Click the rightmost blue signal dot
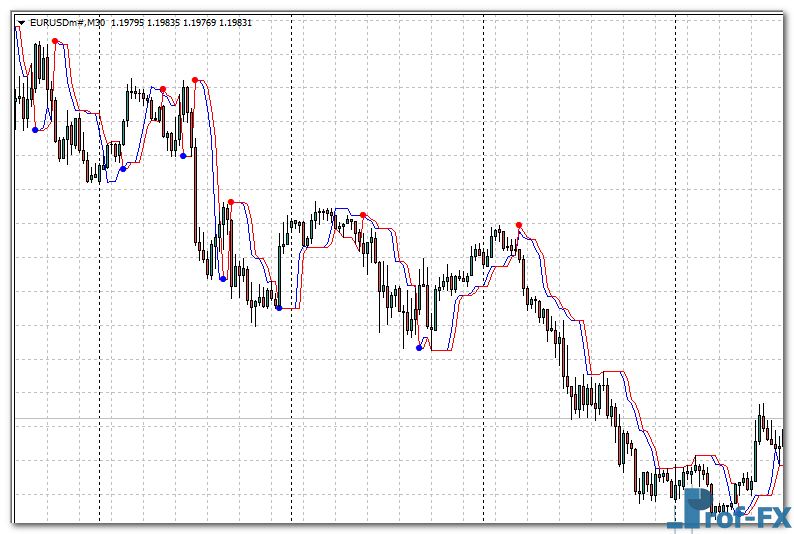The image size is (794, 534). coord(419,348)
